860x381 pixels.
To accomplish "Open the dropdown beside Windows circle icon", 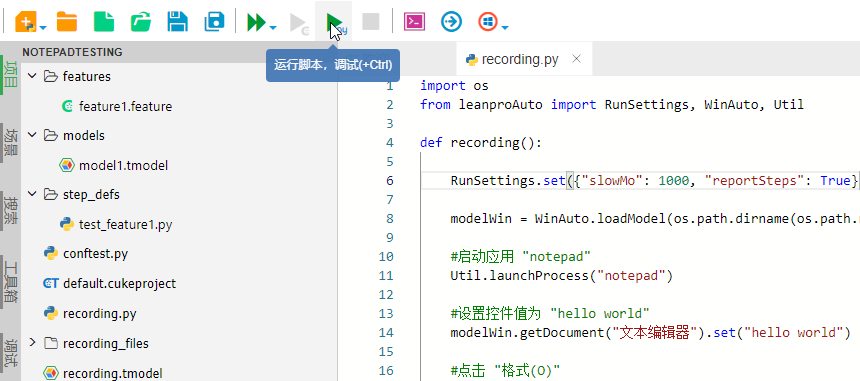I will tap(505, 27).
